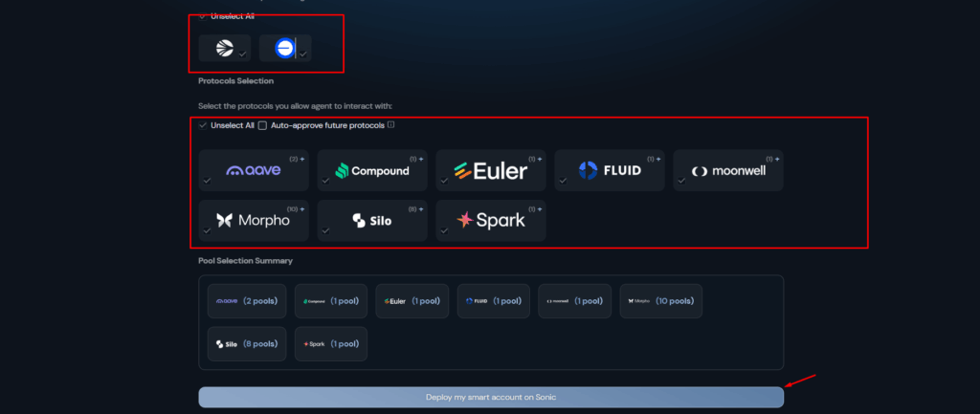Click the Euler (1 pool) summary chip
This screenshot has height=414, width=980.
[x=412, y=300]
